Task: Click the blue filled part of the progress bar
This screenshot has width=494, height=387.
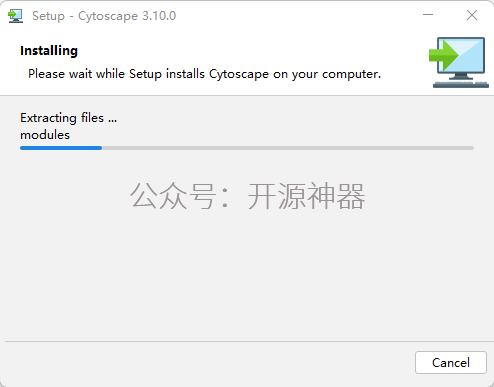Action: pyautogui.click(x=61, y=148)
